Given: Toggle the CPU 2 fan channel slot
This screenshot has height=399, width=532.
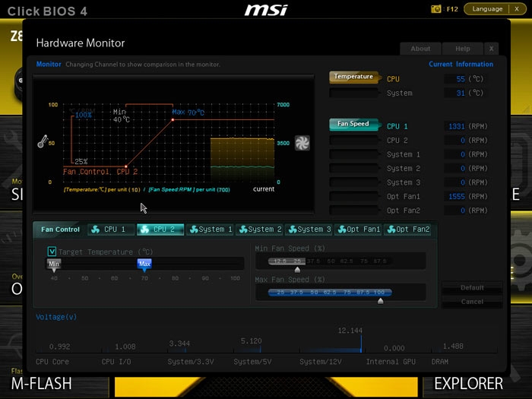Looking at the screenshot, I should (354, 140).
